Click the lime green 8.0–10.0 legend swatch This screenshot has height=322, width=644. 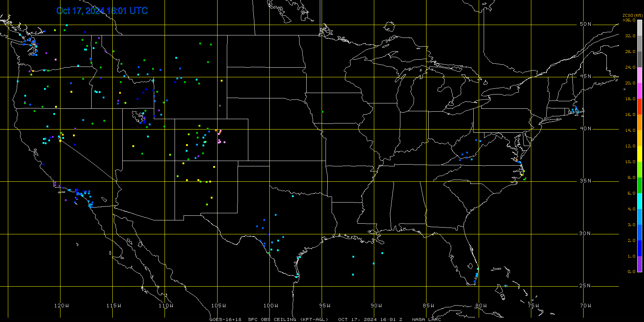(640, 170)
